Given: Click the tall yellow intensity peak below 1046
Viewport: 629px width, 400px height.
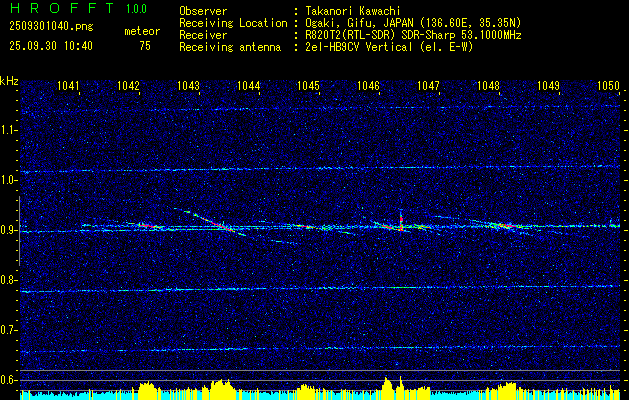Looking at the screenshot, I should click(388, 388).
